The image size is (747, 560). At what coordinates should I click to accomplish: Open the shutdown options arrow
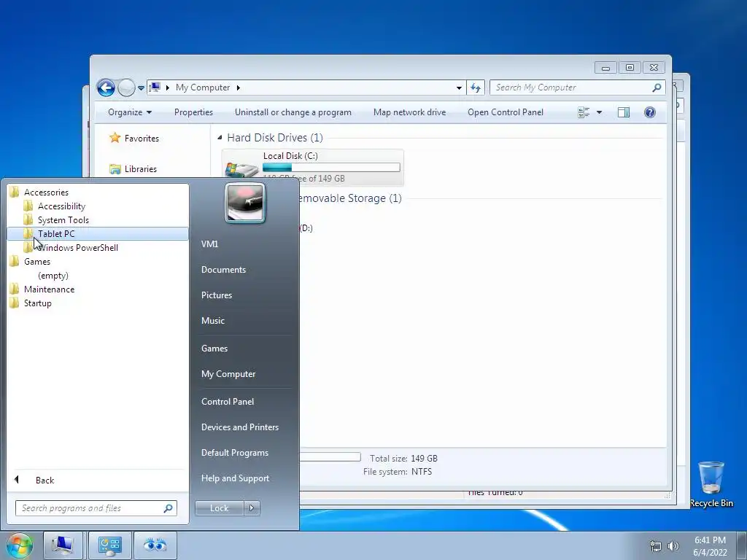[x=252, y=508]
